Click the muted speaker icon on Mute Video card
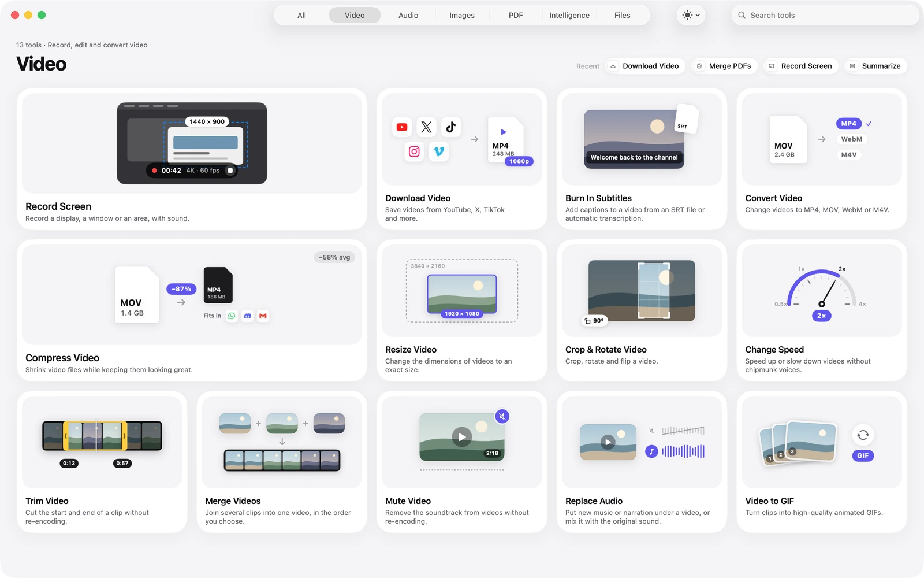The width and height of the screenshot is (924, 578). pyautogui.click(x=502, y=416)
